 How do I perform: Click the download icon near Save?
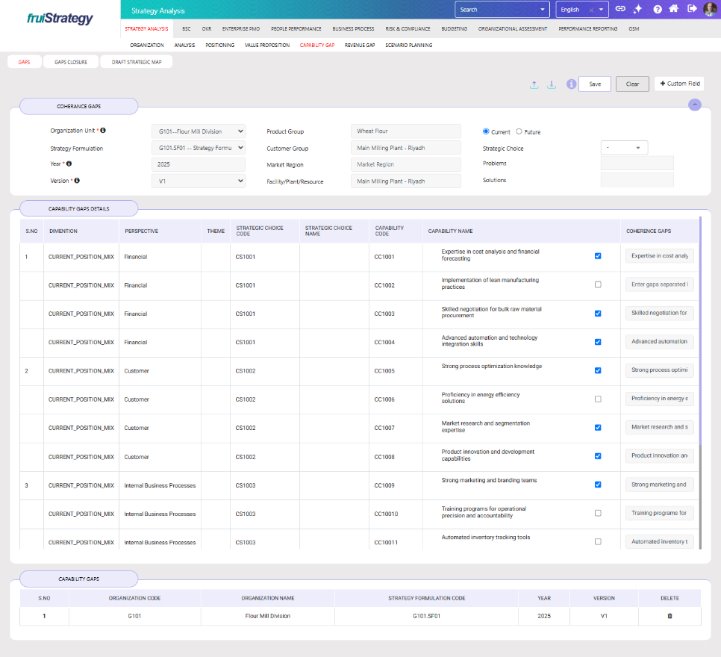(x=551, y=84)
